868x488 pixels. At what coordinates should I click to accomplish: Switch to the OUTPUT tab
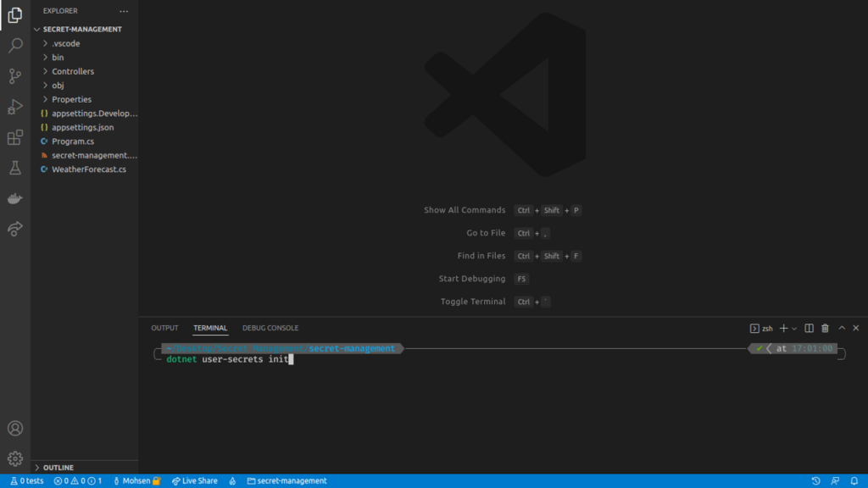(164, 328)
